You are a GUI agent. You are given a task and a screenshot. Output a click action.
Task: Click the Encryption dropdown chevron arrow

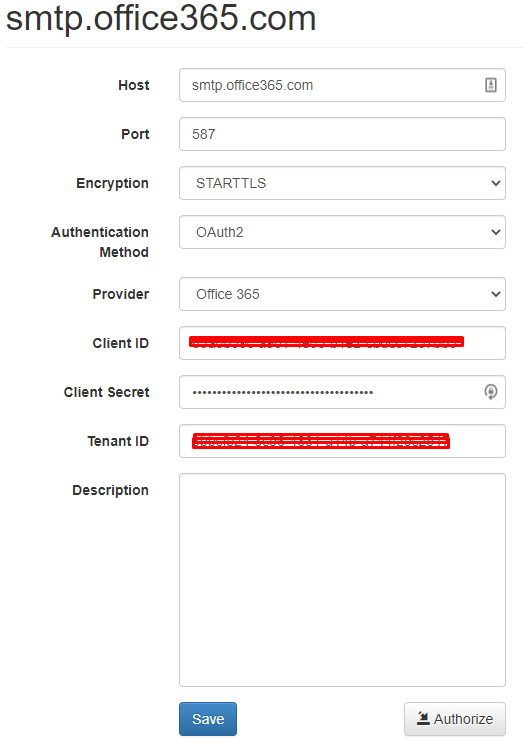pos(496,183)
